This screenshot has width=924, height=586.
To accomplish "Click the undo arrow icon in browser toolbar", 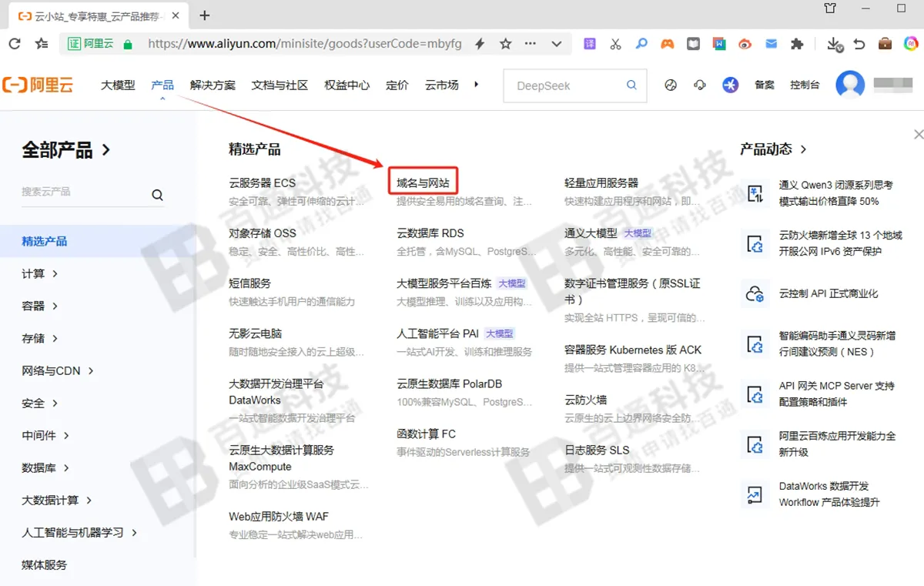I will 859,44.
